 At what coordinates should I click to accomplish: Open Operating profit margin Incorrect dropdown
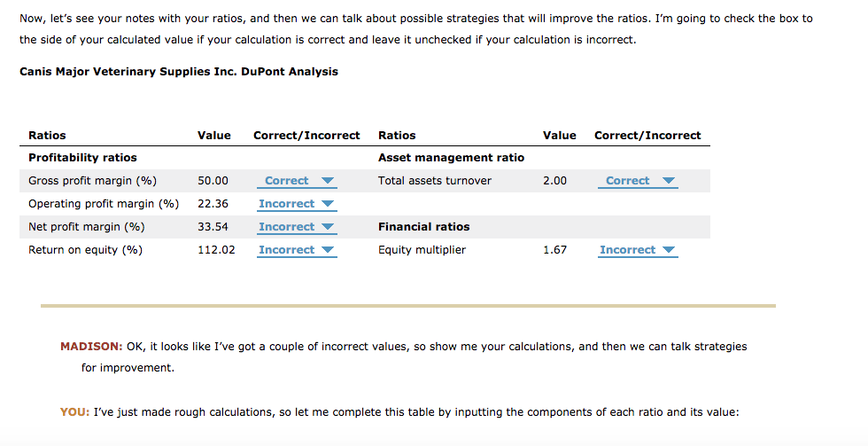297,205
